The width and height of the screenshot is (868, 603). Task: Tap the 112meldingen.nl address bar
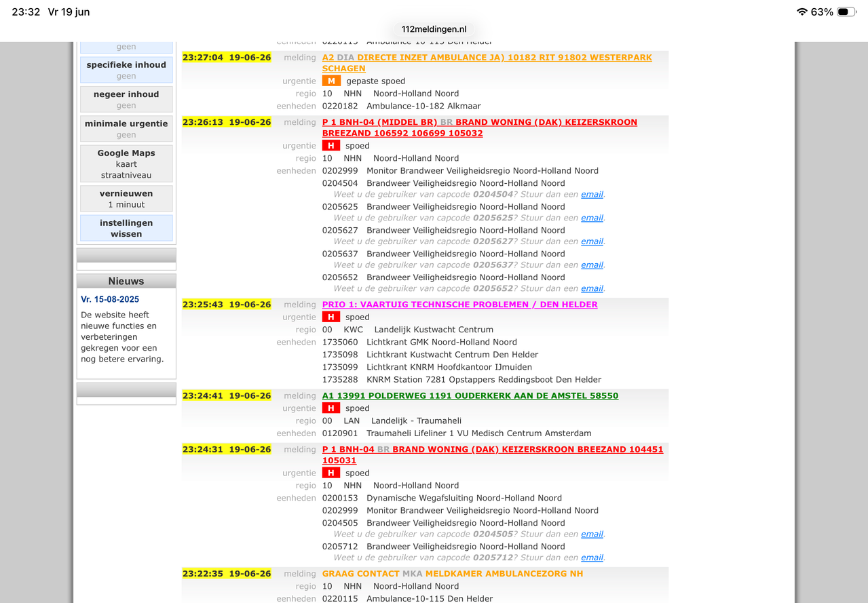(x=434, y=29)
